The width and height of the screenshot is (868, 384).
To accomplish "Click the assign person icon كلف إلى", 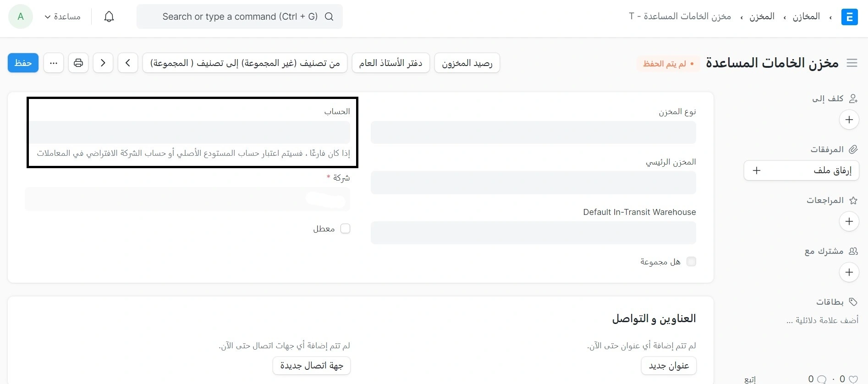I will pyautogui.click(x=853, y=99).
